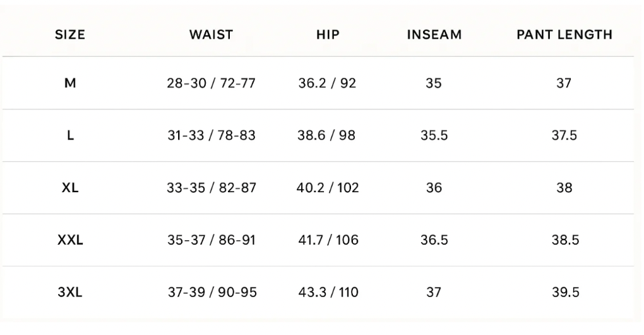Select the M size row label

point(70,83)
